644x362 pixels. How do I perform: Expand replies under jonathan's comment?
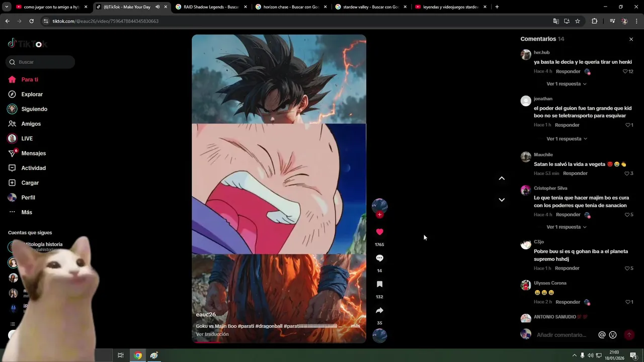click(x=567, y=139)
